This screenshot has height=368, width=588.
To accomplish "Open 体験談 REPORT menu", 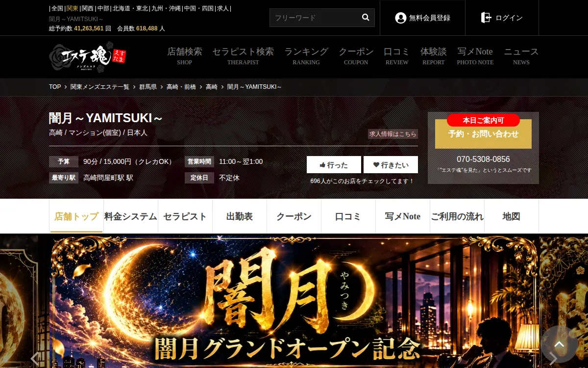I will click(434, 56).
